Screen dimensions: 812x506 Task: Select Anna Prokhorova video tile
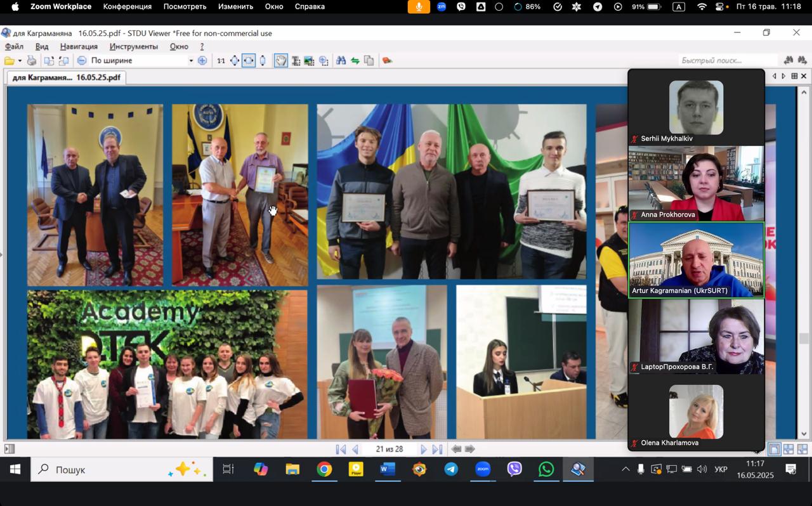click(696, 183)
